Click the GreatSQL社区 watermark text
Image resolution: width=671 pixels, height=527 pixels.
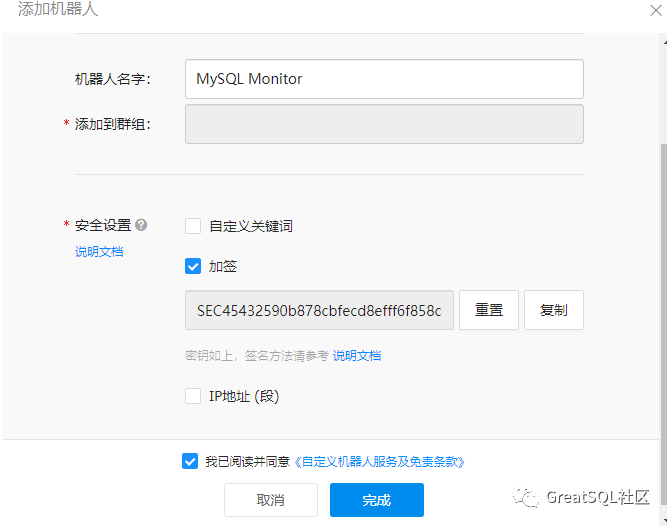point(598,497)
